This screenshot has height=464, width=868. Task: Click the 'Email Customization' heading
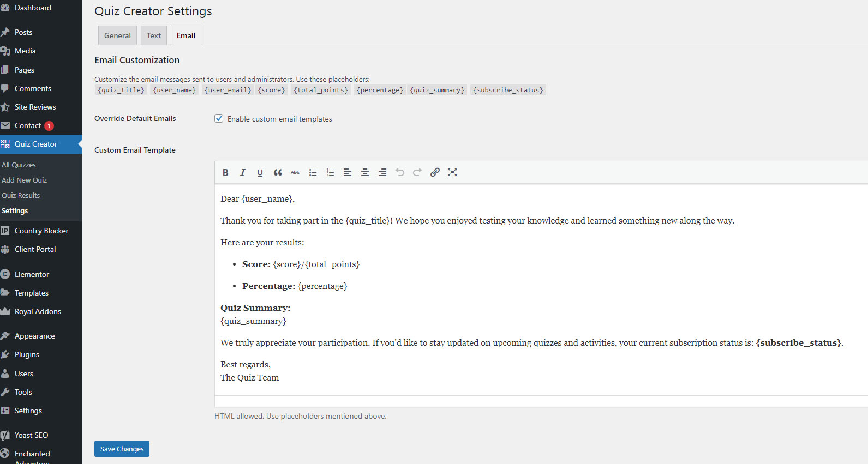[x=137, y=60]
